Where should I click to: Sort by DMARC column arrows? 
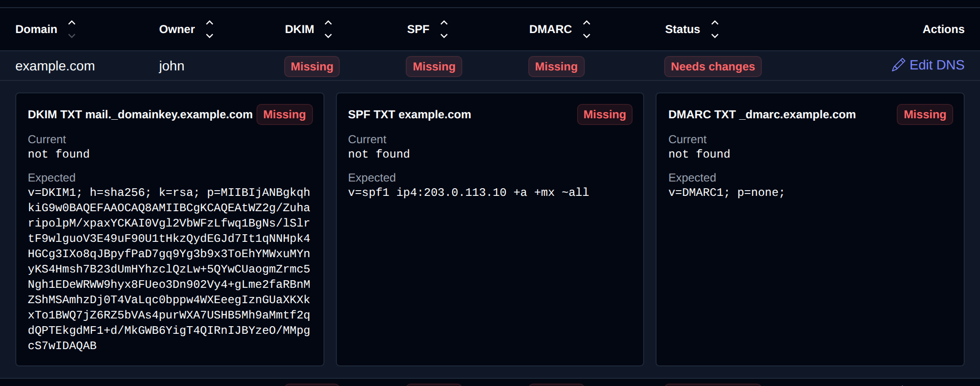coord(587,29)
